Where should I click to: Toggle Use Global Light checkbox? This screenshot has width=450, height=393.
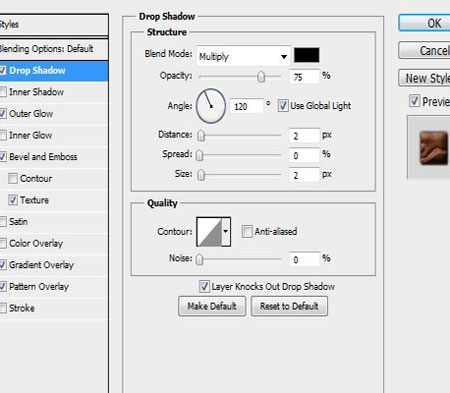point(283,106)
